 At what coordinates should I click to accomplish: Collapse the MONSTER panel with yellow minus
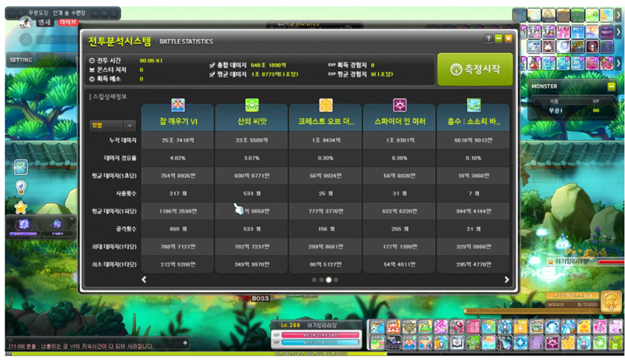point(611,86)
